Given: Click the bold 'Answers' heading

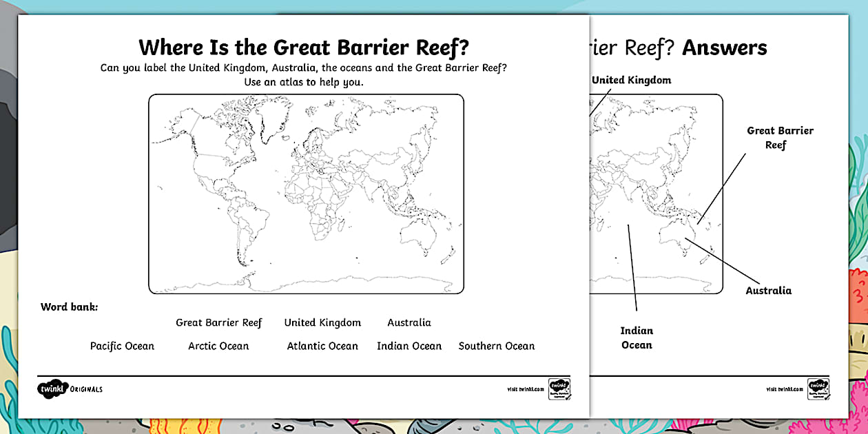Looking at the screenshot, I should 725,48.
